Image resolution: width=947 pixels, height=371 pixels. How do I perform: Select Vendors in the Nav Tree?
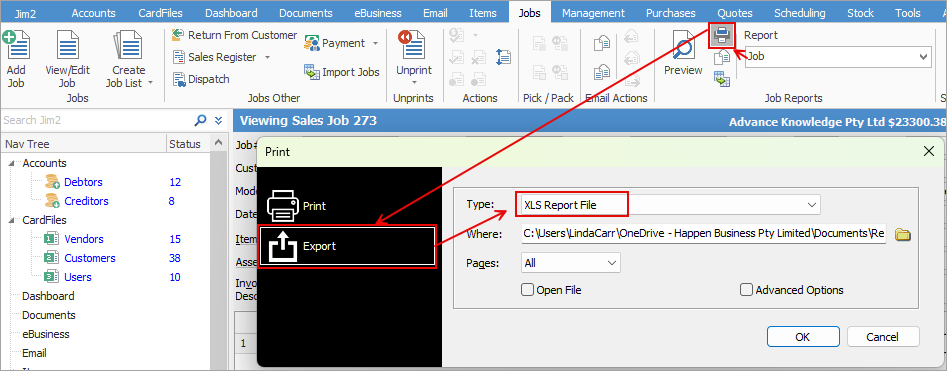(84, 239)
